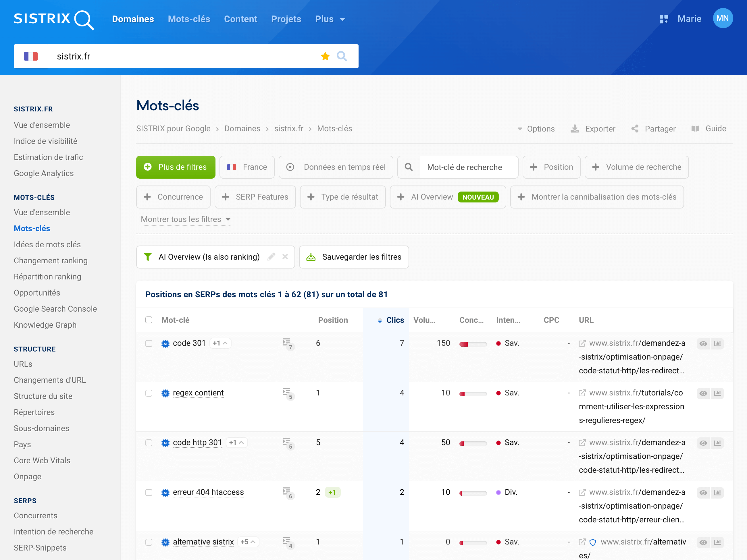The image size is (747, 560).
Task: Open SERP list icon for erreur 404 htaccess
Action: pos(288,493)
